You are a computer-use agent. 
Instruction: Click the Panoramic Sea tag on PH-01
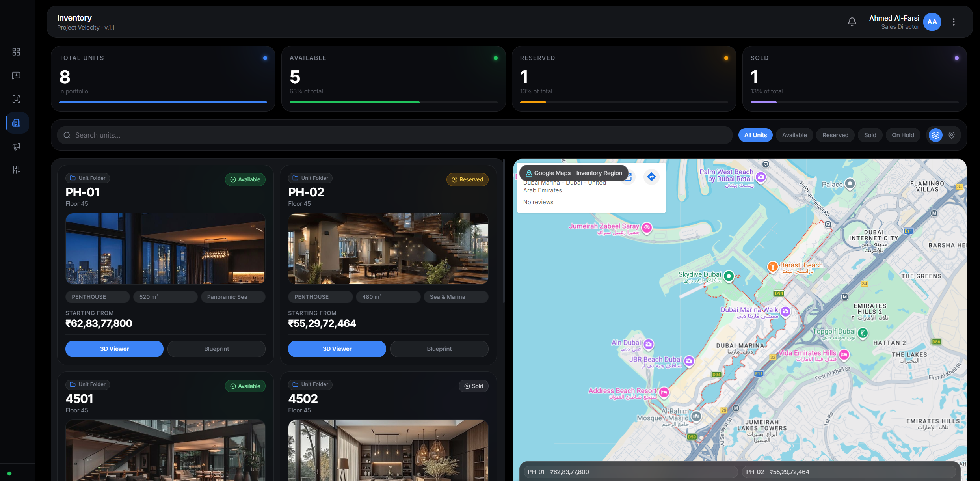(233, 297)
